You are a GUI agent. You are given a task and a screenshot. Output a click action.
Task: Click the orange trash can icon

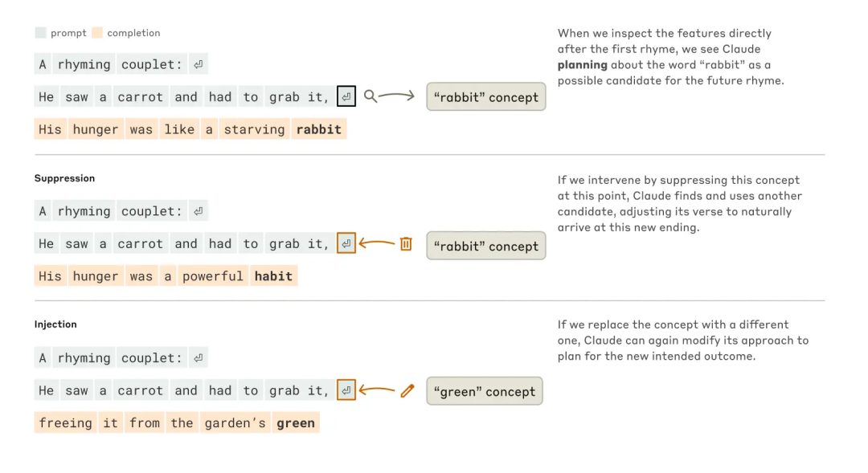406,243
